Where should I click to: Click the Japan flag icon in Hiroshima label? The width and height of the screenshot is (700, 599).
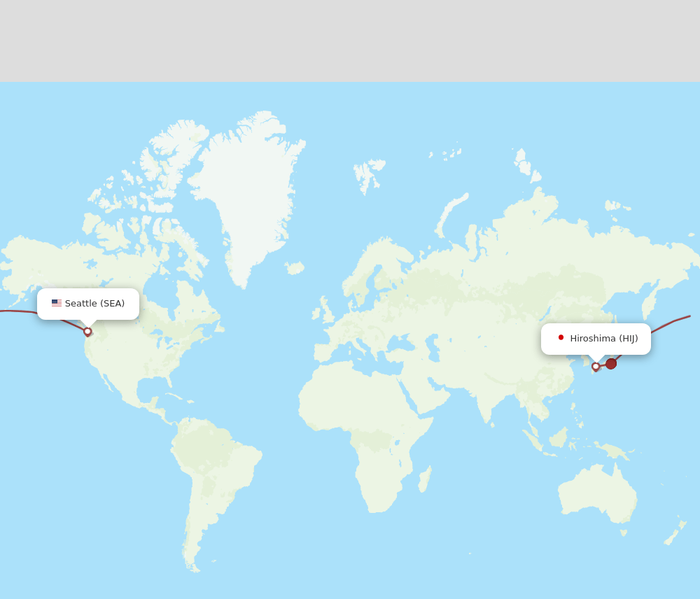561,337
